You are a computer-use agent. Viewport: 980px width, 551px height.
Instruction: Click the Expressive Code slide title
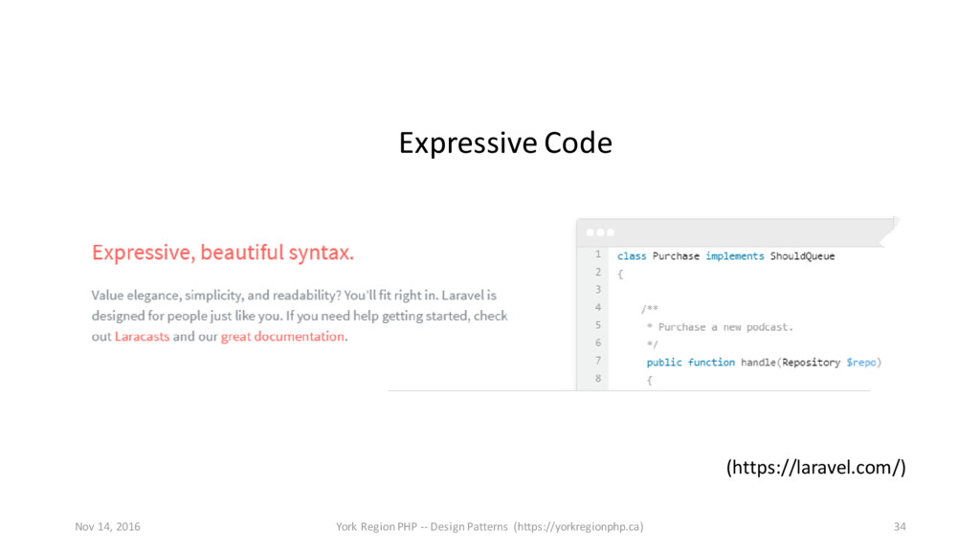click(x=505, y=143)
